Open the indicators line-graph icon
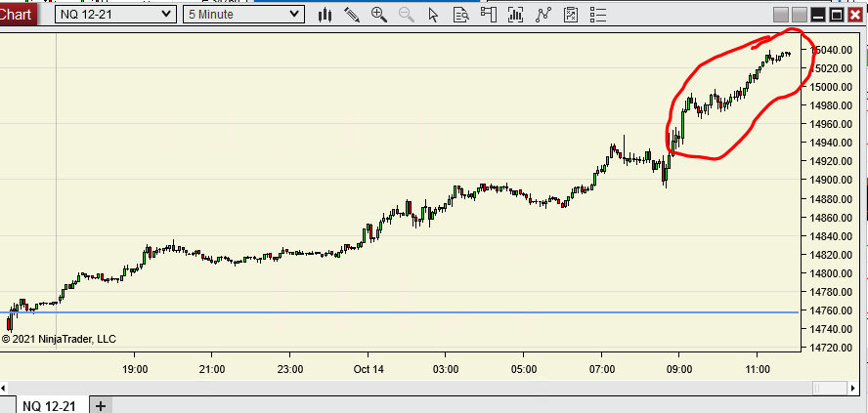 (543, 15)
